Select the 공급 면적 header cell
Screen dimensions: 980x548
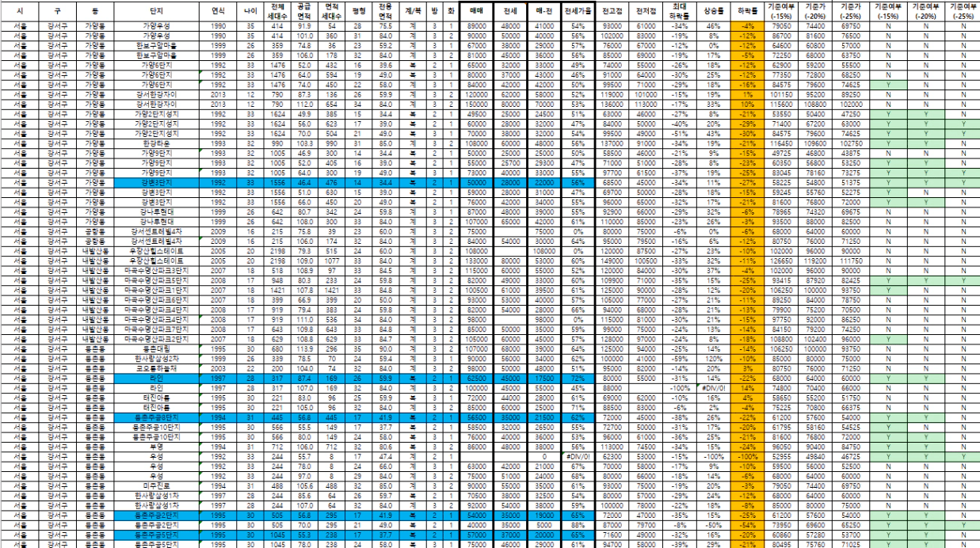[303, 12]
